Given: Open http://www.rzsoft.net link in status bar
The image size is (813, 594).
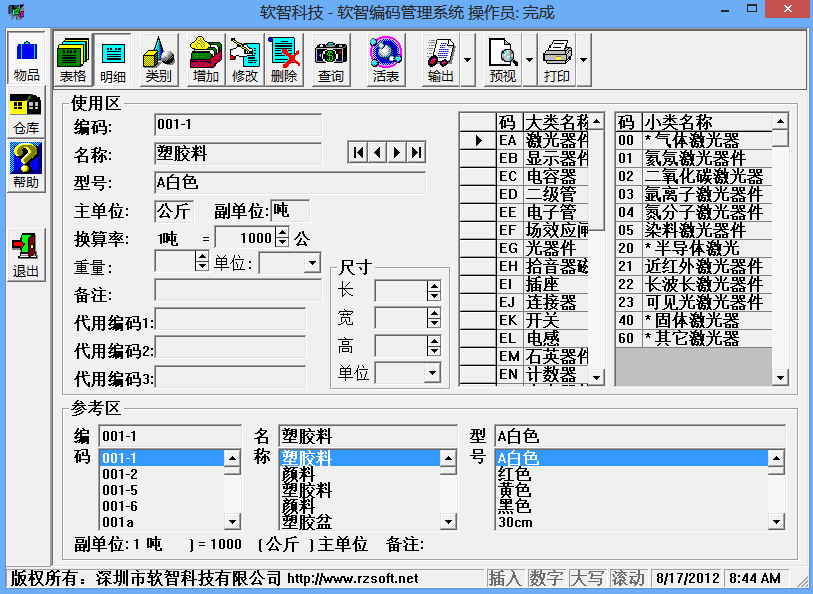Looking at the screenshot, I should click(x=353, y=578).
